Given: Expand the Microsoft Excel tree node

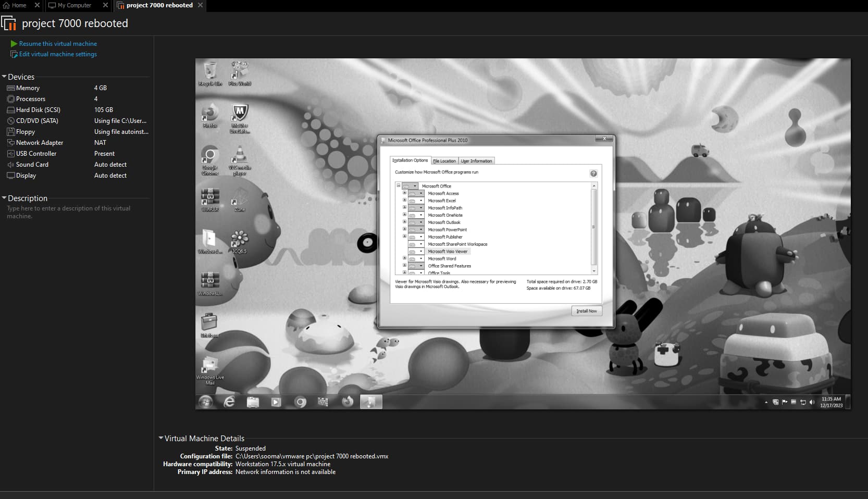Looking at the screenshot, I should pos(404,200).
